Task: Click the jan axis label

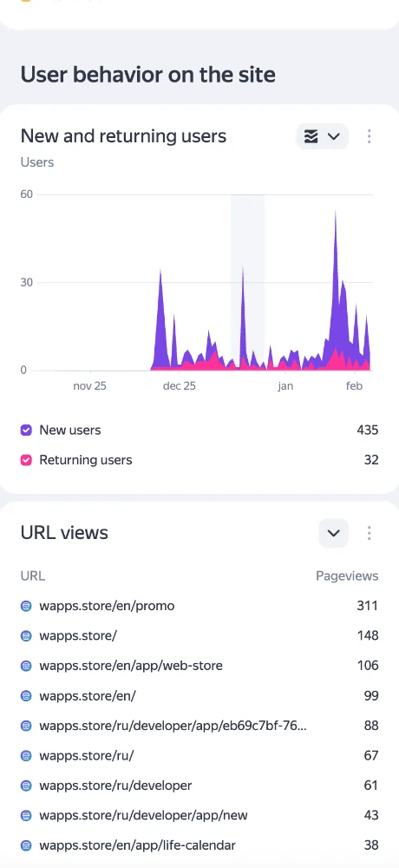Action: click(285, 386)
